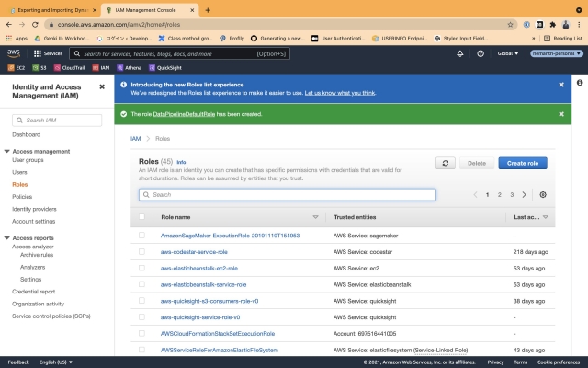This screenshot has width=588, height=368.
Task: Click the roles Search field
Action: 288,194
